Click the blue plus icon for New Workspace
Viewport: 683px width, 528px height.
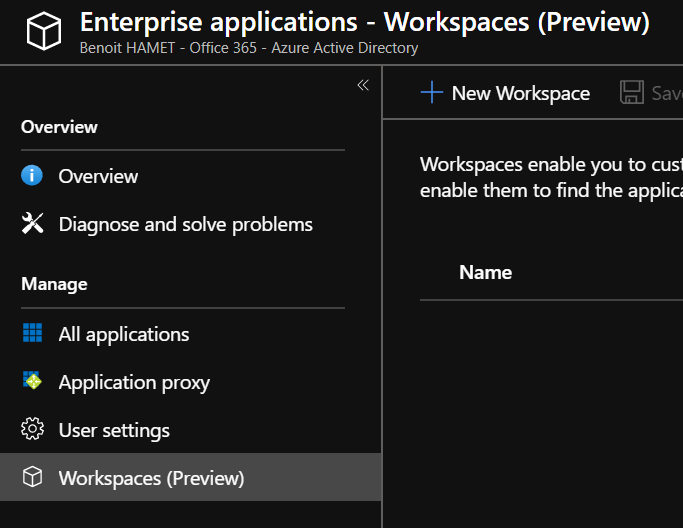click(x=431, y=93)
